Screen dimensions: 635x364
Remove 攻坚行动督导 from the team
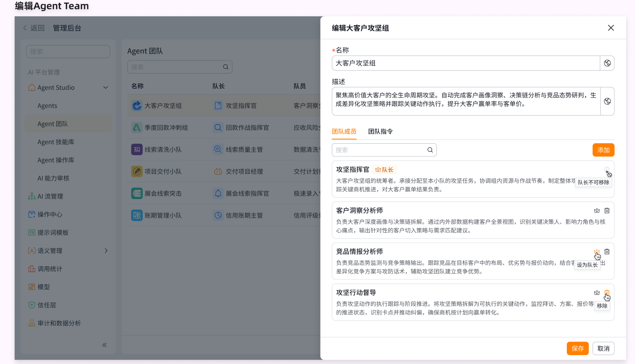[x=607, y=293]
